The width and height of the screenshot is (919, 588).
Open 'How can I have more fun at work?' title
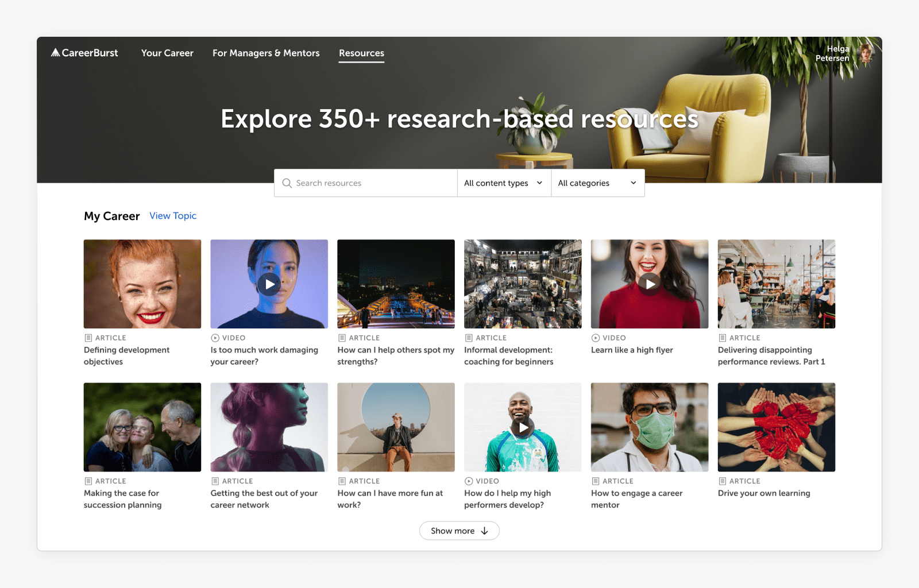click(391, 499)
